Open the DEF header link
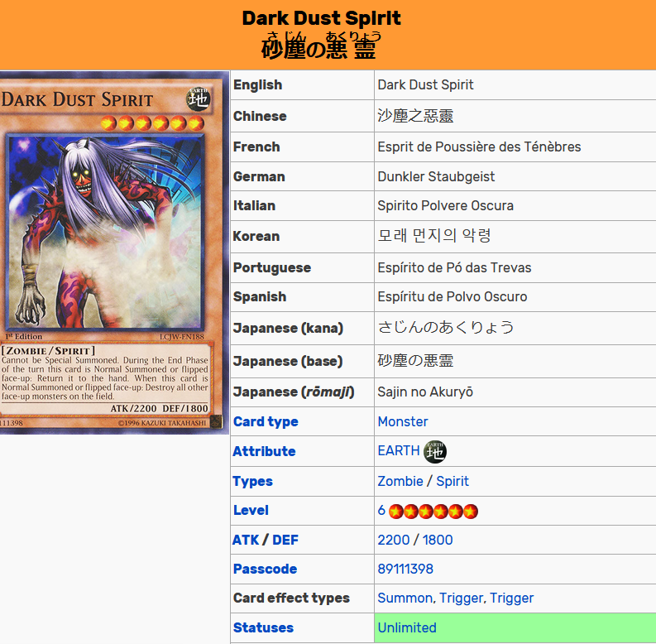This screenshot has width=656, height=644. pyautogui.click(x=285, y=541)
